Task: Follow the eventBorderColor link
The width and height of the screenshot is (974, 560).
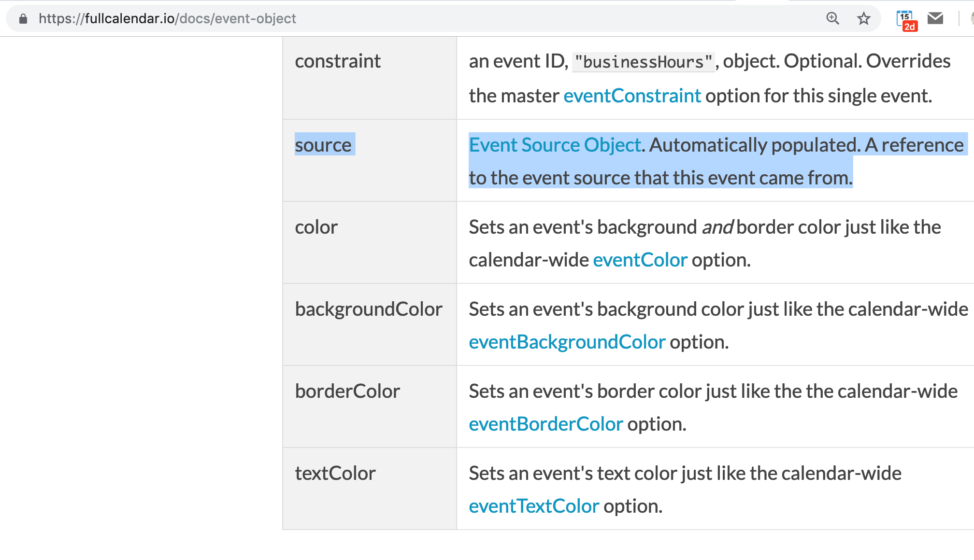Action: pos(545,424)
